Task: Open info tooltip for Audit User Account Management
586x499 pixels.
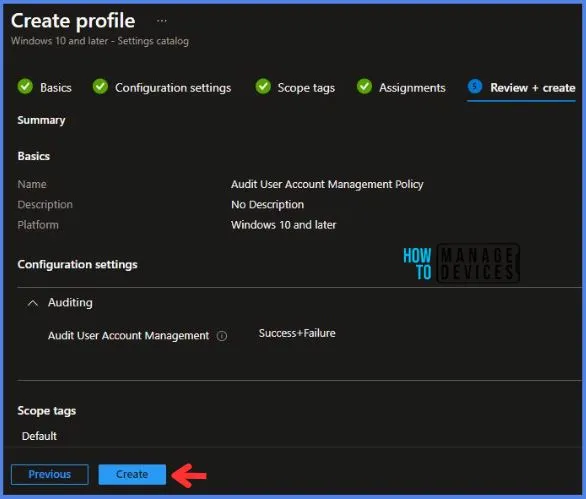Action: pos(222,336)
